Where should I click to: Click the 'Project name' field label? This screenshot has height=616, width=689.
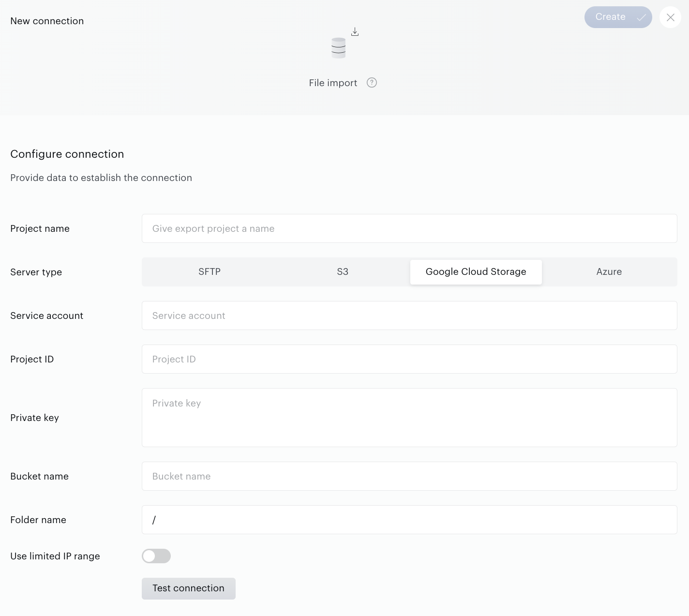(x=40, y=228)
